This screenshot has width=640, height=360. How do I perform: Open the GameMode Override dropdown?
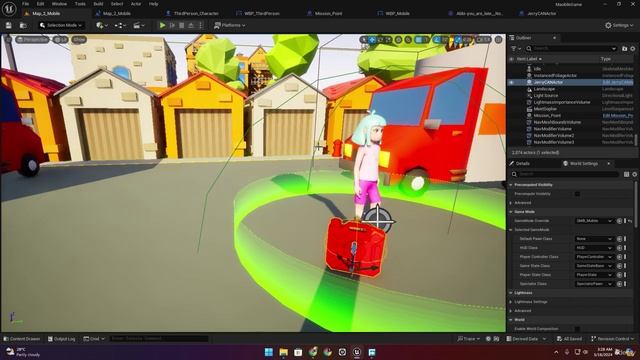[594, 221]
